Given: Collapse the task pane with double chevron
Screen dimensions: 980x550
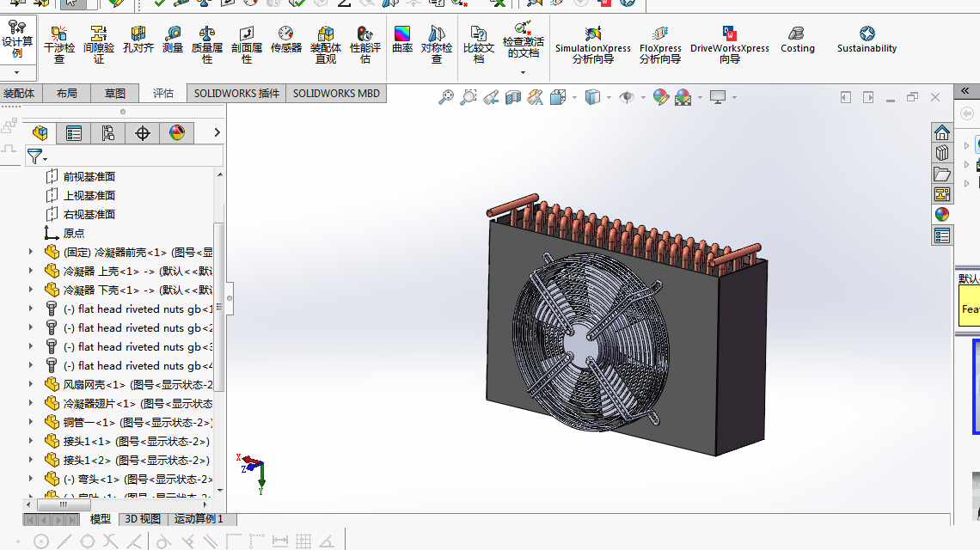Looking at the screenshot, I should pos(965,91).
